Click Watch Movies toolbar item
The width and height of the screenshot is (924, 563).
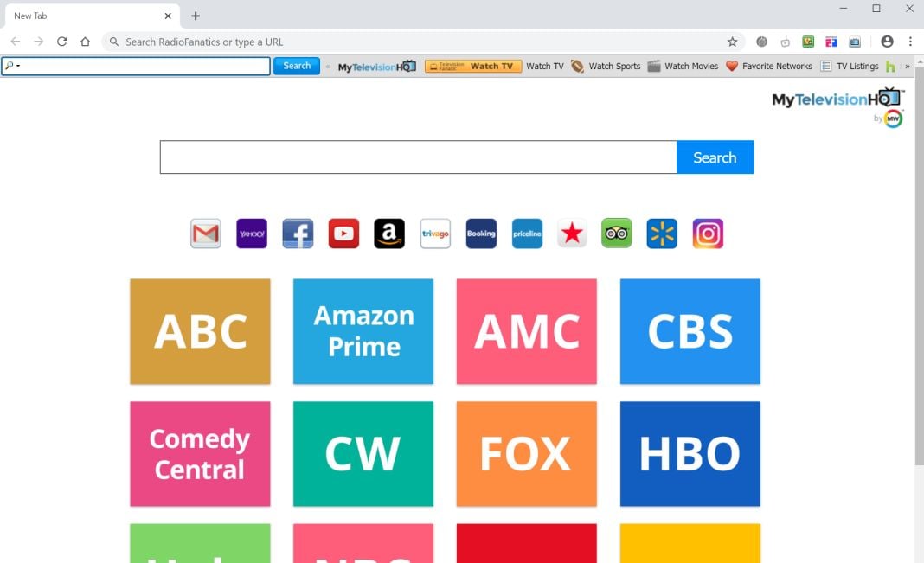tap(683, 67)
